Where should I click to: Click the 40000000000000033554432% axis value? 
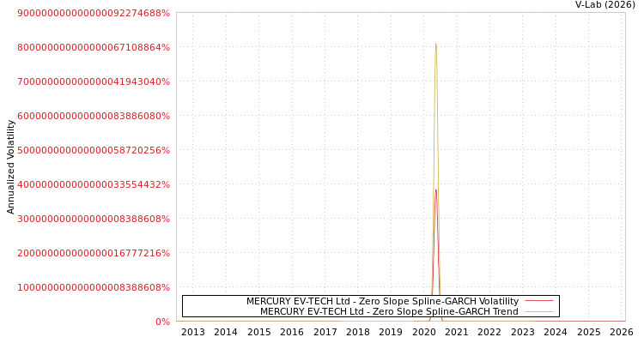[x=94, y=184]
